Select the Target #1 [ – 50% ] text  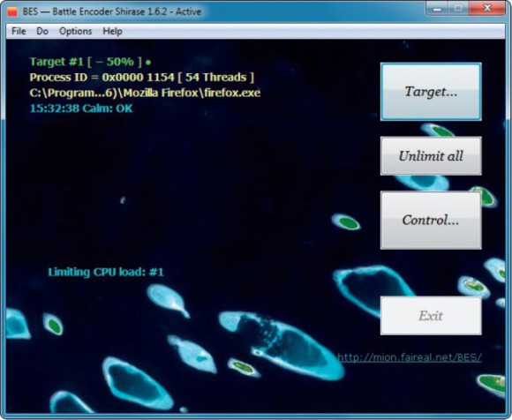[x=87, y=62]
